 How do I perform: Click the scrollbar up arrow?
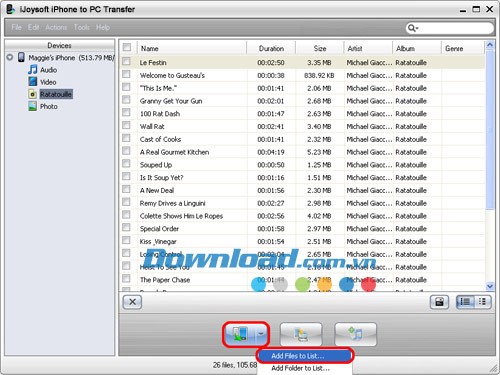[490, 45]
